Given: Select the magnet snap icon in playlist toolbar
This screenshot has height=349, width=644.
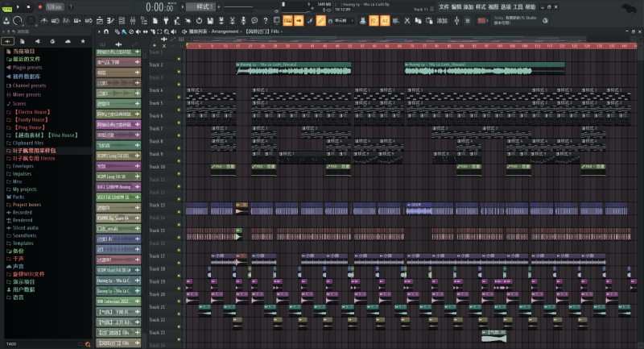Looking at the screenshot, I should pos(106,31).
